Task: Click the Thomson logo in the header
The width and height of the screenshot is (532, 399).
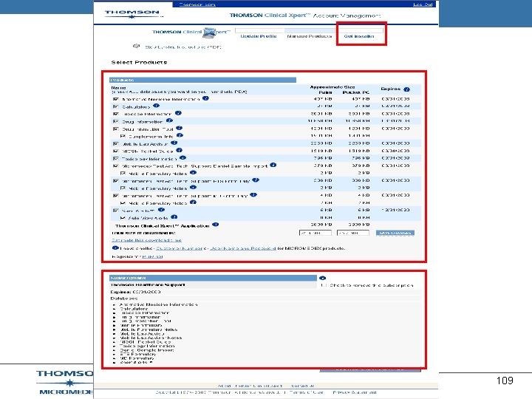Action: 133,13
